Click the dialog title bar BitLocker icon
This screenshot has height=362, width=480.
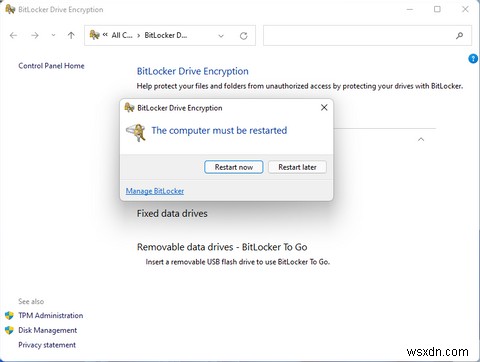[129, 108]
